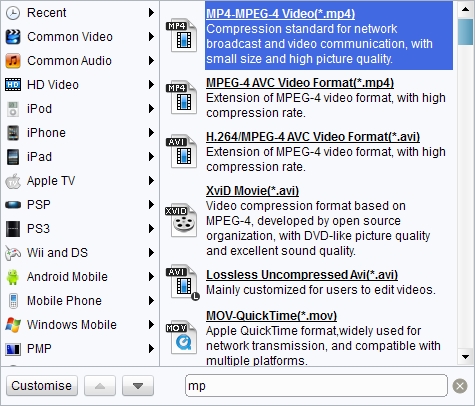The width and height of the screenshot is (475, 406).
Task: Click the scrollbar up arrow
Action: (x=465, y=9)
